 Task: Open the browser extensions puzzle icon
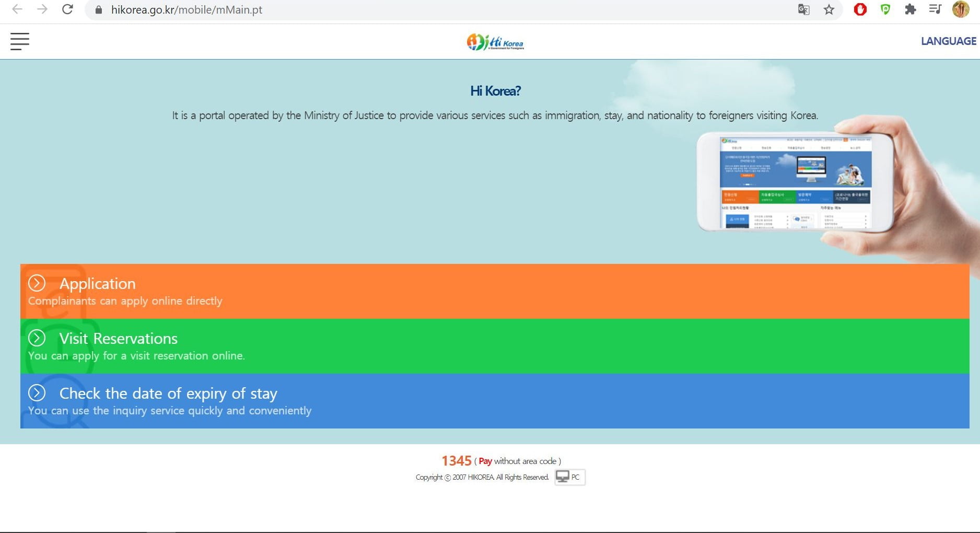click(x=910, y=9)
